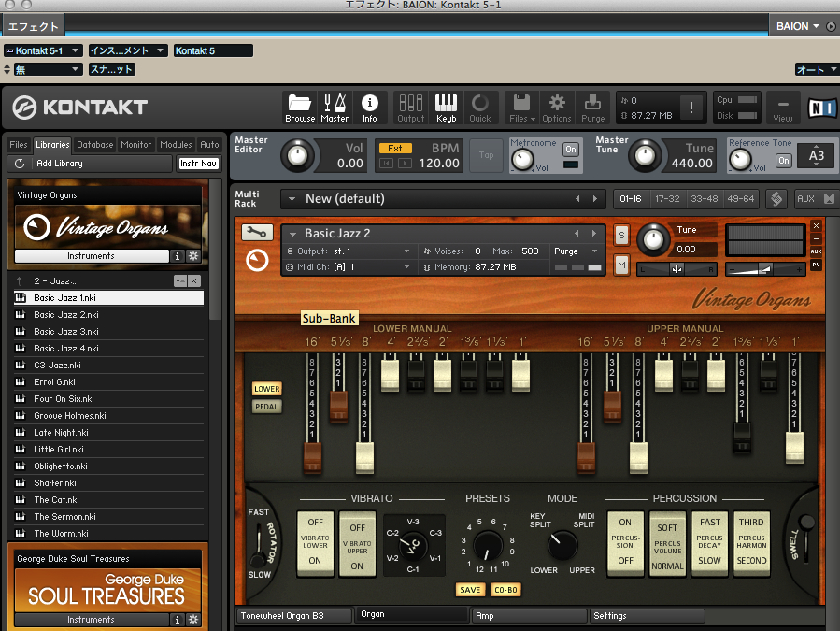Switch to the Files tab

point(18,145)
